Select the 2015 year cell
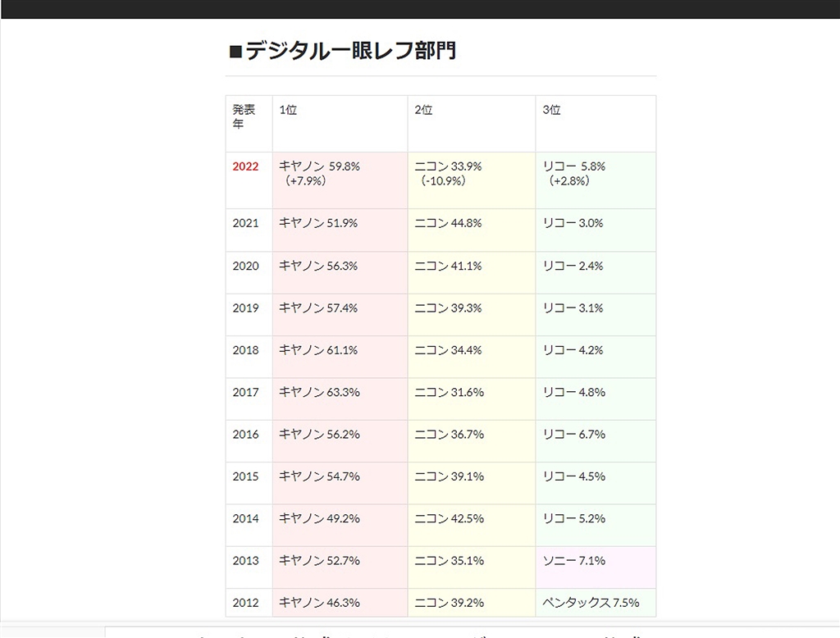 (245, 476)
